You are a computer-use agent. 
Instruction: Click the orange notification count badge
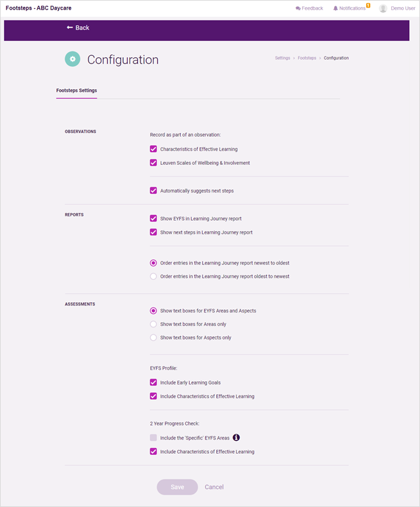[368, 5]
